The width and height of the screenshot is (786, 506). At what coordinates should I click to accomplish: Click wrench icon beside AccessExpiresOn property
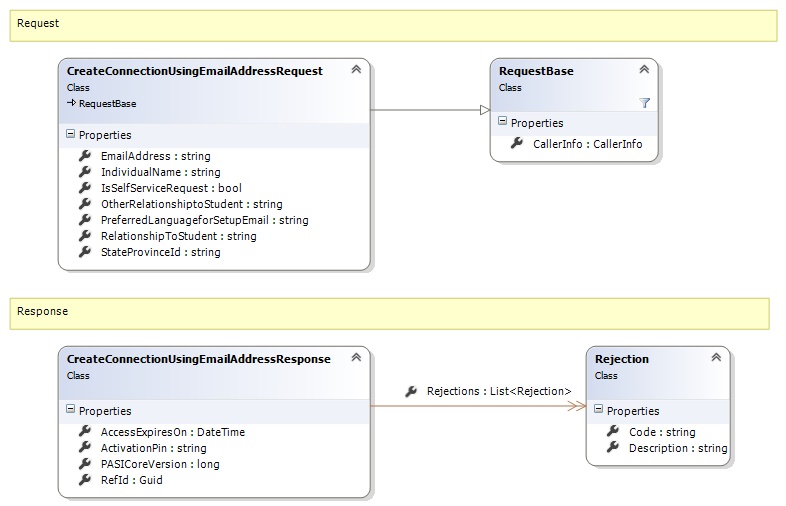point(85,432)
